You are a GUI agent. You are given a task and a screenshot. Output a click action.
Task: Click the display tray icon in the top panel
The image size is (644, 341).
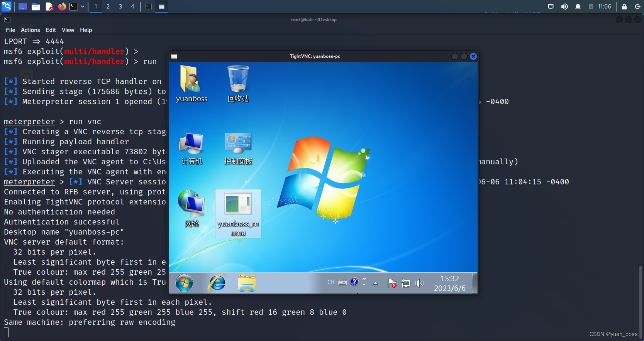(x=551, y=7)
